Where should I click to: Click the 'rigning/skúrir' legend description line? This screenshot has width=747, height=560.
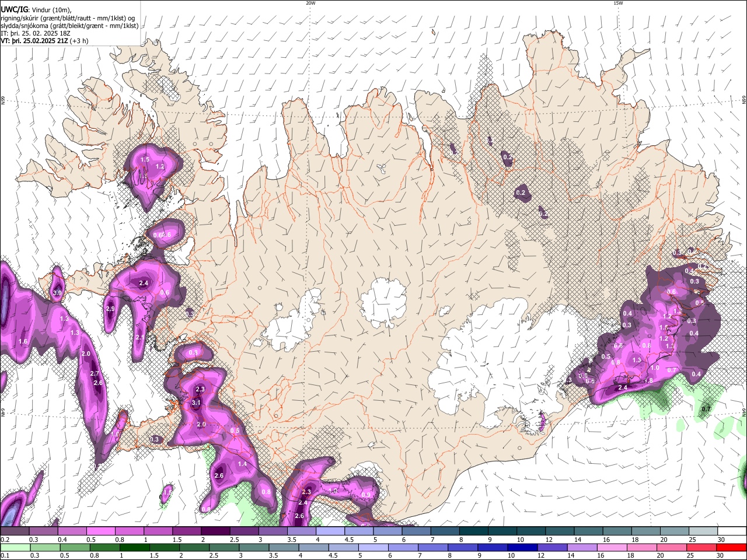click(68, 18)
